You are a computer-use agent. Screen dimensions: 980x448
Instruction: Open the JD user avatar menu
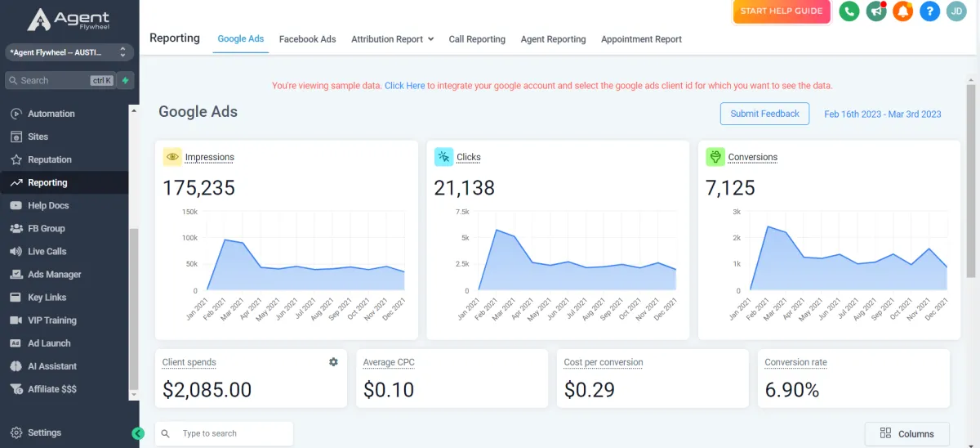coord(956,11)
